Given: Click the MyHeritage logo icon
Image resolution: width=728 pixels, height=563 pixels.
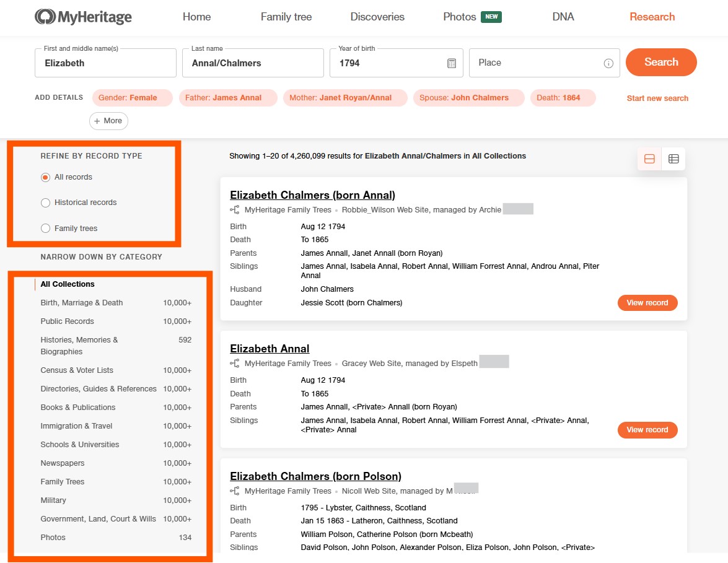Looking at the screenshot, I should [45, 17].
